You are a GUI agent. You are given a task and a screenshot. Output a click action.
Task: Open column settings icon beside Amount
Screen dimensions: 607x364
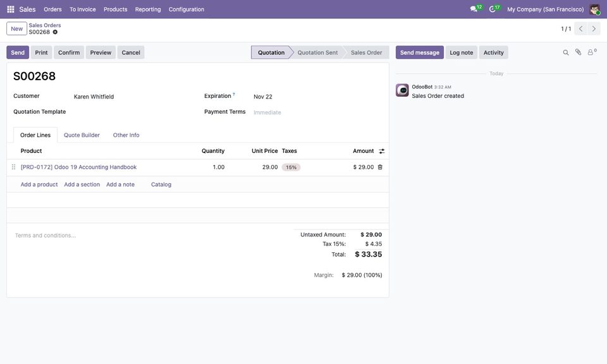click(382, 151)
